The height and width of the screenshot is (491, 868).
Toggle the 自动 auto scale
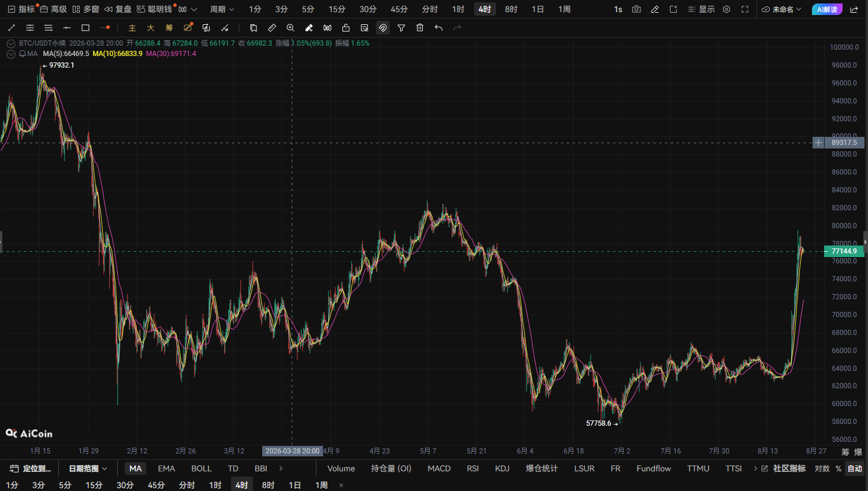click(x=855, y=468)
